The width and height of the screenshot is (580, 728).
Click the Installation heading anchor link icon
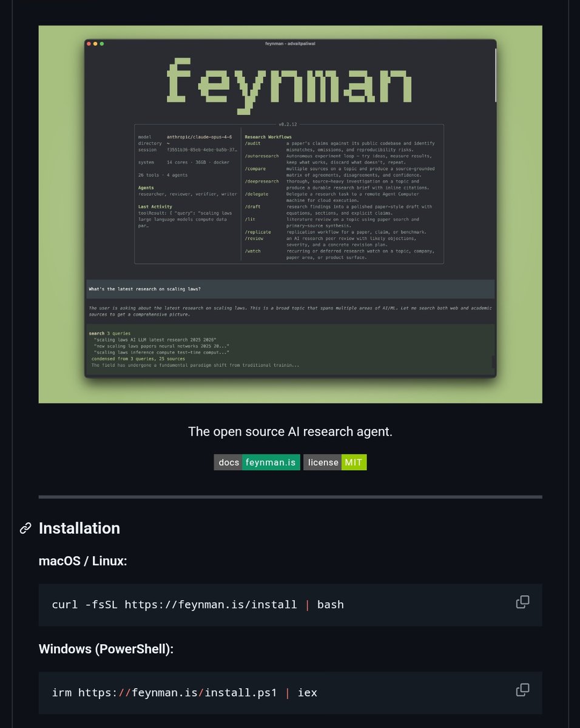(x=24, y=528)
